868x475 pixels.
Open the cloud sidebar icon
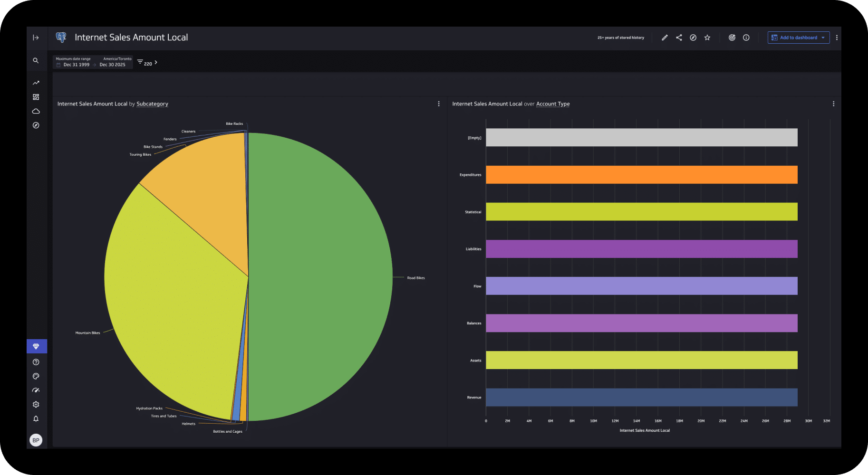click(x=36, y=111)
